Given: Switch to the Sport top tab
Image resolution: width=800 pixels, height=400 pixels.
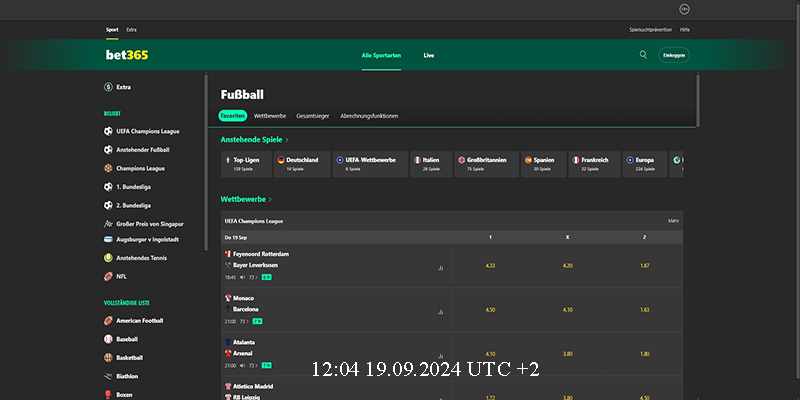Looking at the screenshot, I should 112,30.
